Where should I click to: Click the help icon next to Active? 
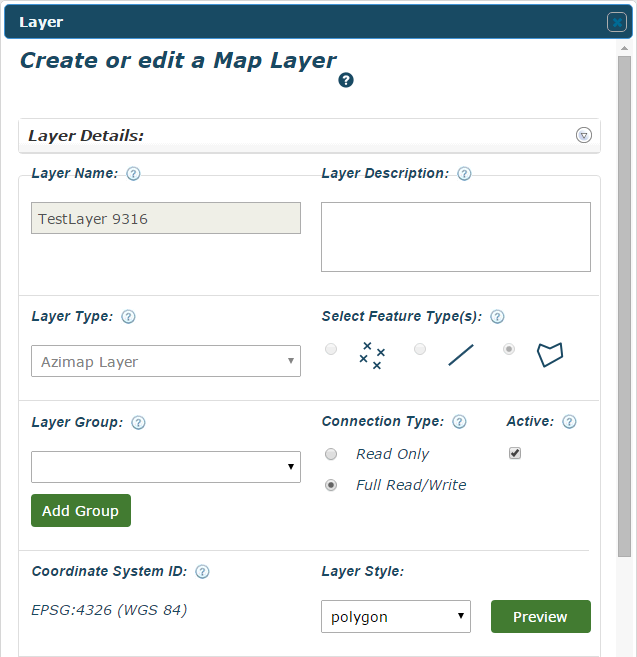(x=569, y=422)
